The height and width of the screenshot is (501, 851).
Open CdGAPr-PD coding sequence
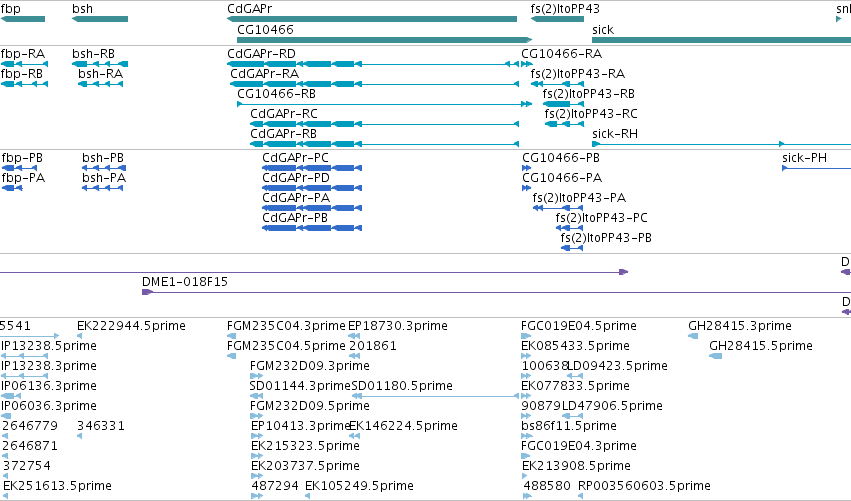(296, 178)
